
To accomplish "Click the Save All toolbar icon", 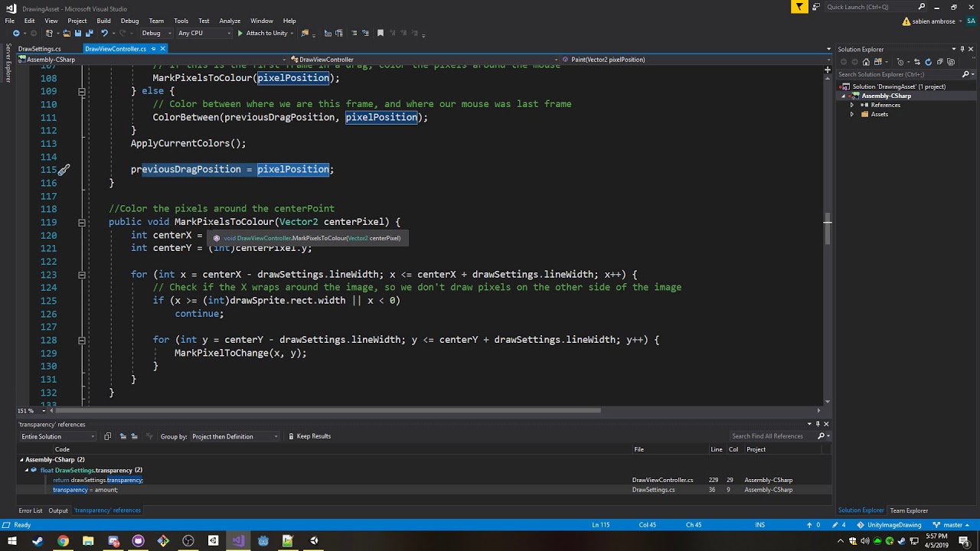I will click(x=90, y=33).
